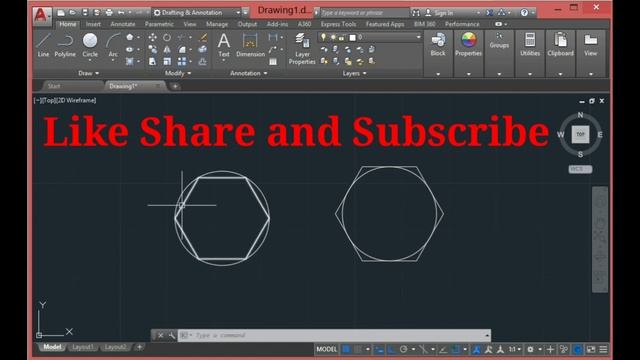The image size is (640, 360).
Task: Choose the Circle drawing tool
Action: click(x=90, y=45)
